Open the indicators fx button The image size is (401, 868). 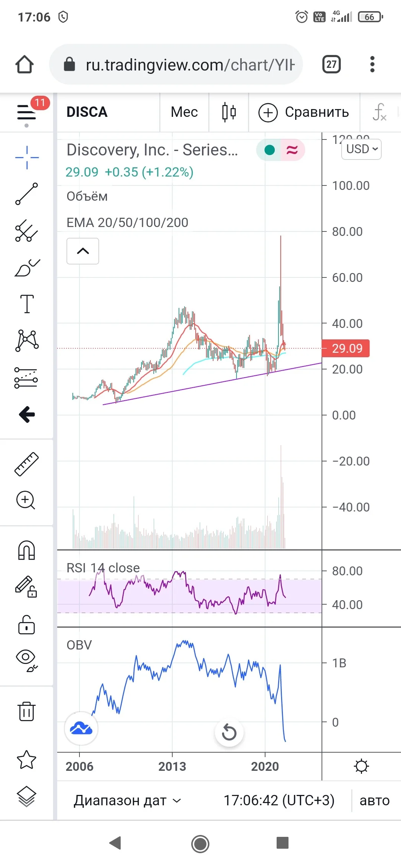pyautogui.click(x=379, y=112)
